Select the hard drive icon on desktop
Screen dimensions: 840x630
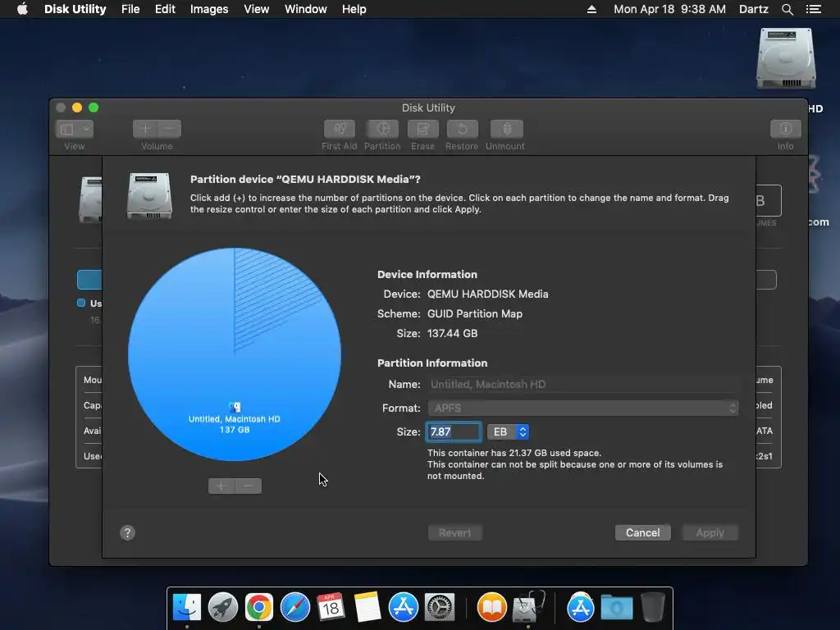[x=785, y=59]
